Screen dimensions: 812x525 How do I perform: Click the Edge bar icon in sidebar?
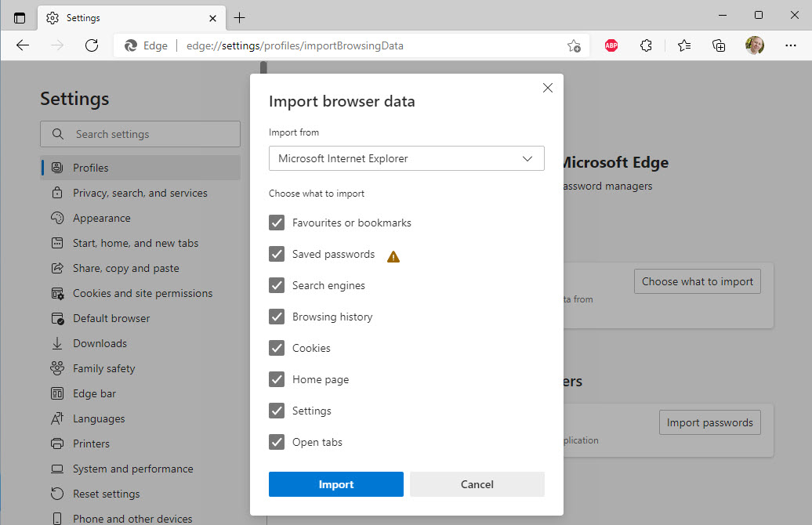[57, 393]
